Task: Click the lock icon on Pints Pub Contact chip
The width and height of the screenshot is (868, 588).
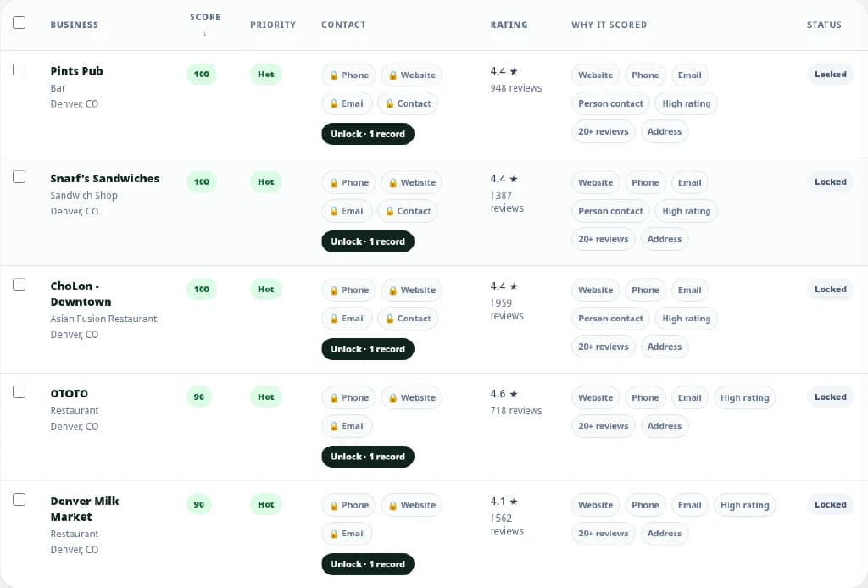Action: [390, 103]
